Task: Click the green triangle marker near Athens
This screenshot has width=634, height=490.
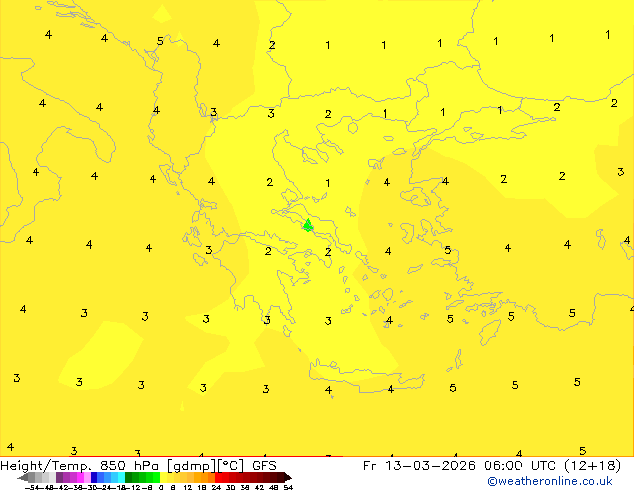Action: 308,225
